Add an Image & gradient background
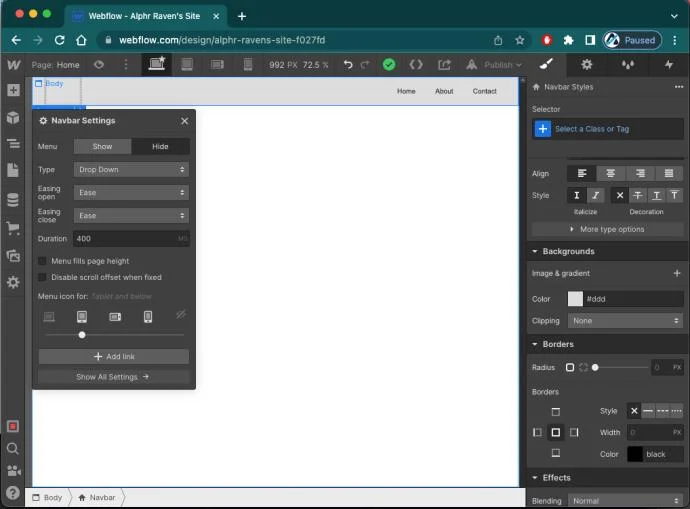Screen dimensions: 690x509 click(677, 273)
